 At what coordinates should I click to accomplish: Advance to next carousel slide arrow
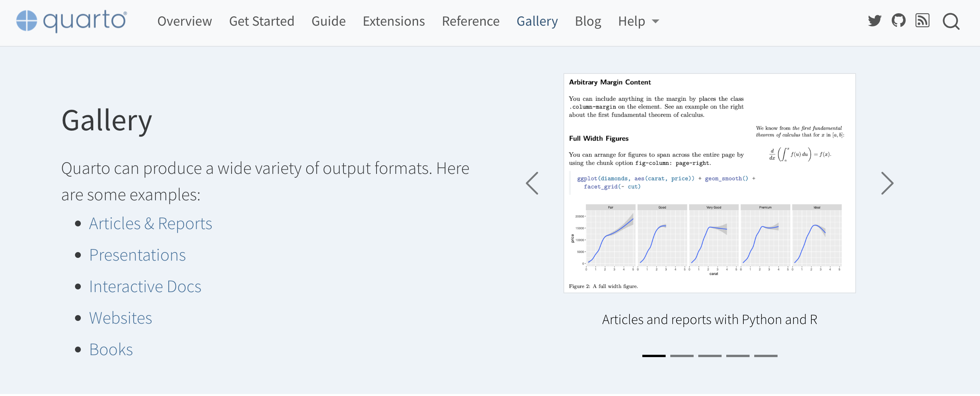[887, 183]
